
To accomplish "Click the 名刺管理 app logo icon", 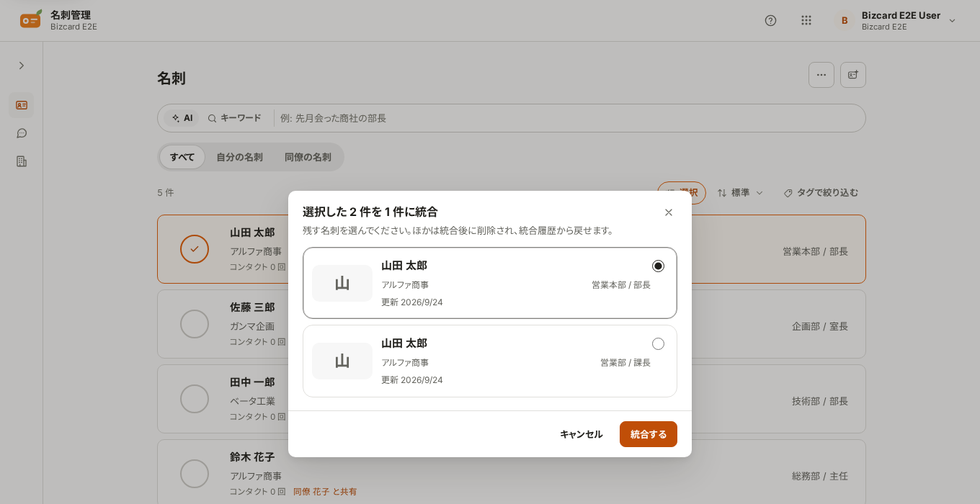I will click(x=31, y=19).
